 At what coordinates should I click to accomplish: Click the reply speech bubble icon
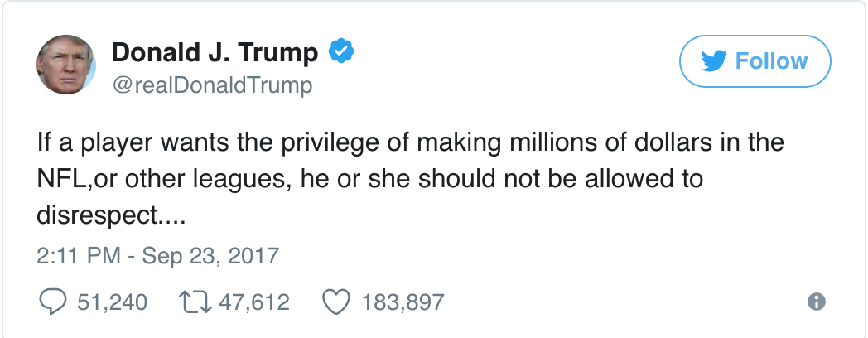point(54,302)
